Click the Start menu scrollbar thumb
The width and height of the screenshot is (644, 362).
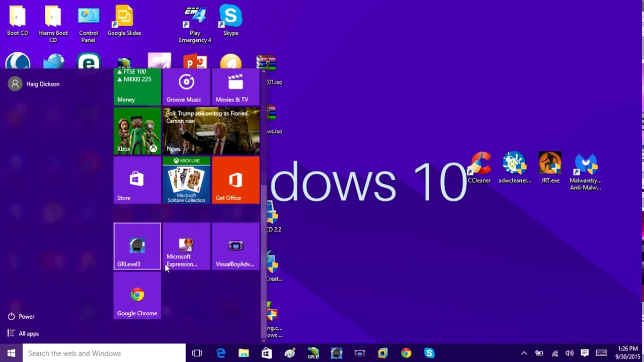click(263, 261)
